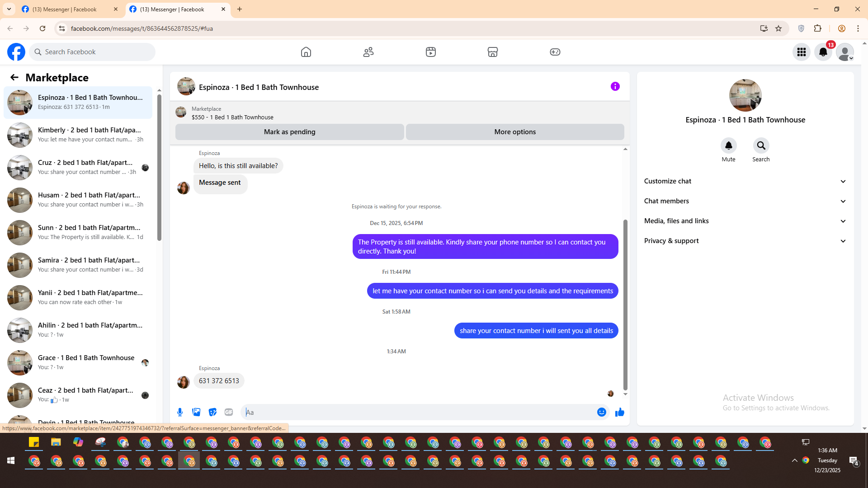
Task: Open Chrome extensions puzzle icon
Action: 818,28
